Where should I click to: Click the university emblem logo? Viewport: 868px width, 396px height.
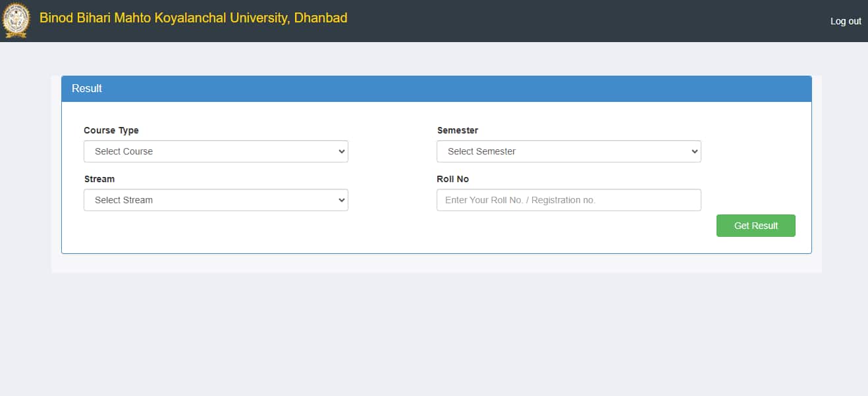16,20
